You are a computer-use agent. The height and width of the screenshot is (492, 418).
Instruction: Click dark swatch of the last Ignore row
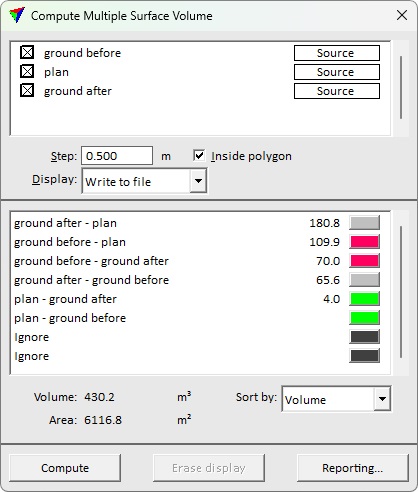click(x=365, y=356)
